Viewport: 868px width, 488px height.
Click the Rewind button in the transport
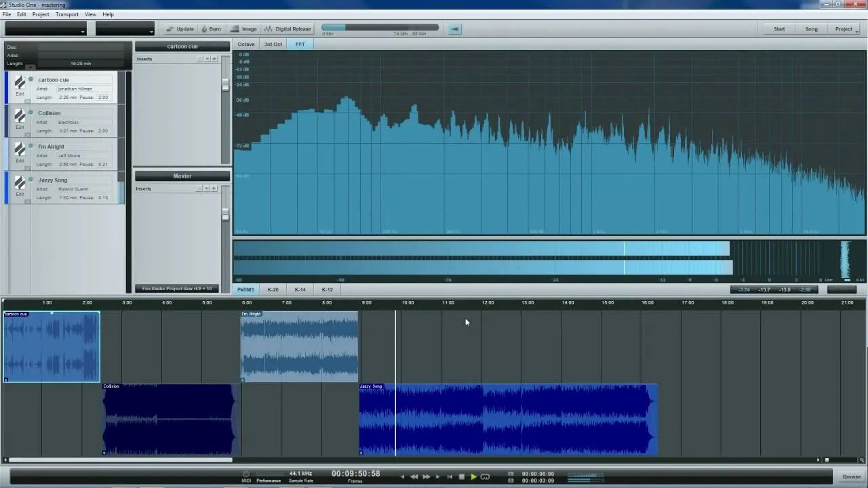tap(414, 476)
